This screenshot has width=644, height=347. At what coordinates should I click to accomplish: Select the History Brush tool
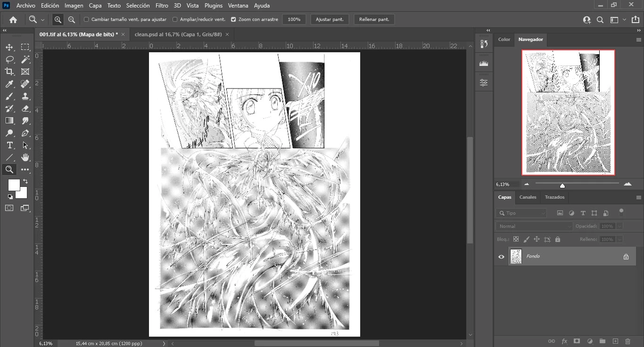tap(9, 108)
